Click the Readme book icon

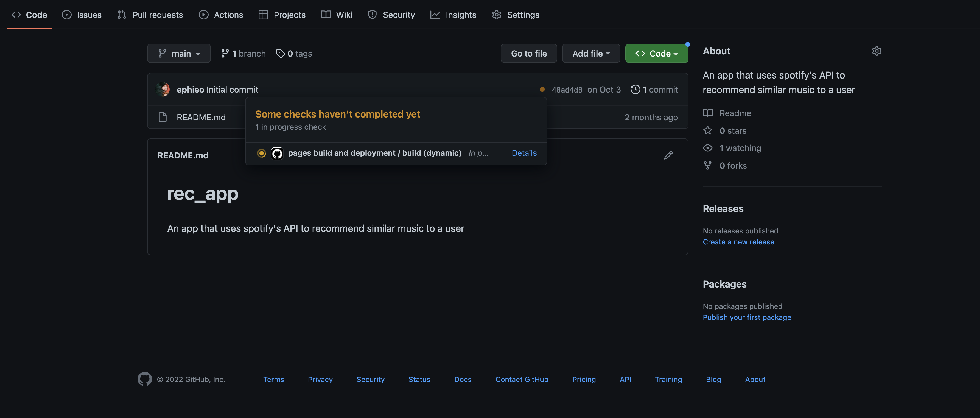click(x=708, y=113)
